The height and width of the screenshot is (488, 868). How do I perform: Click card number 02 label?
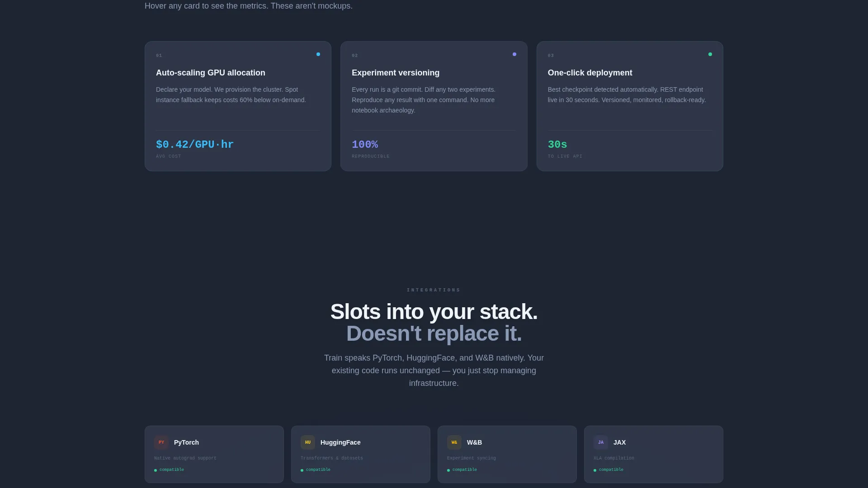355,56
